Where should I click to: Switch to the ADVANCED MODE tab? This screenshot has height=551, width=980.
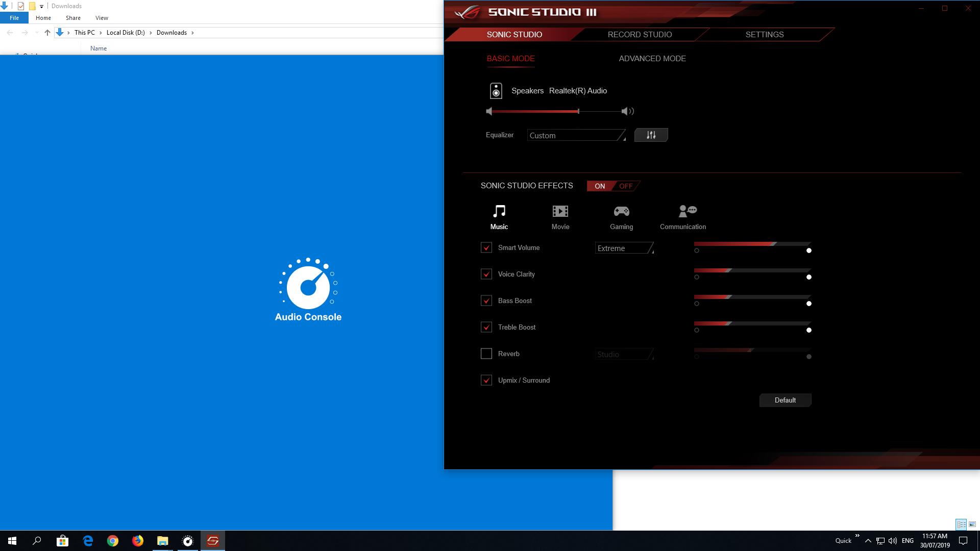[652, 59]
